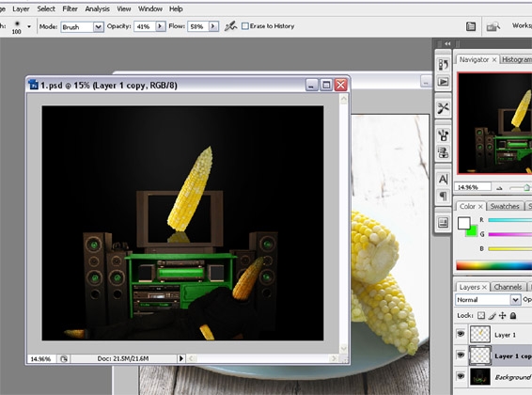
Task: Open the Layer menu
Action: tap(21, 9)
